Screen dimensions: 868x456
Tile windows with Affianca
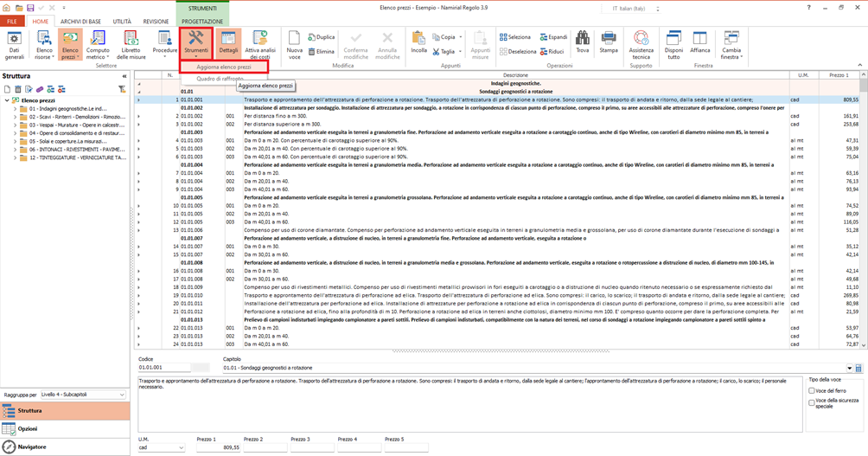point(699,42)
